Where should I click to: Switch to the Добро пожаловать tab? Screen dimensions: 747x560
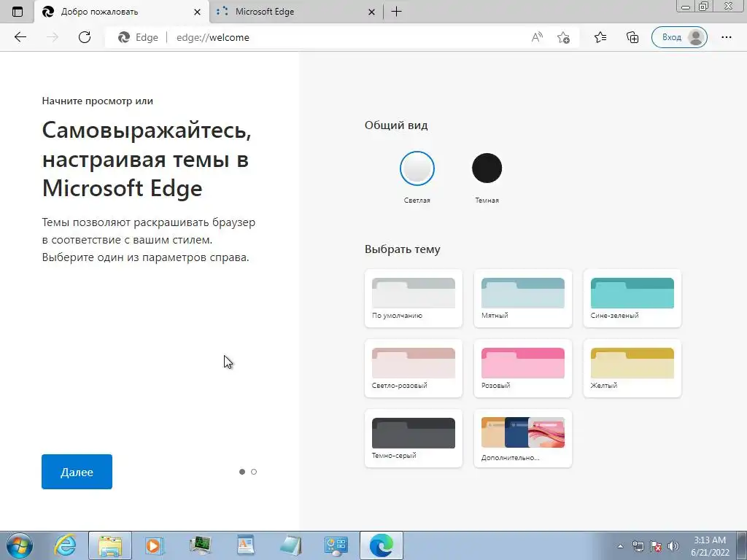point(122,12)
